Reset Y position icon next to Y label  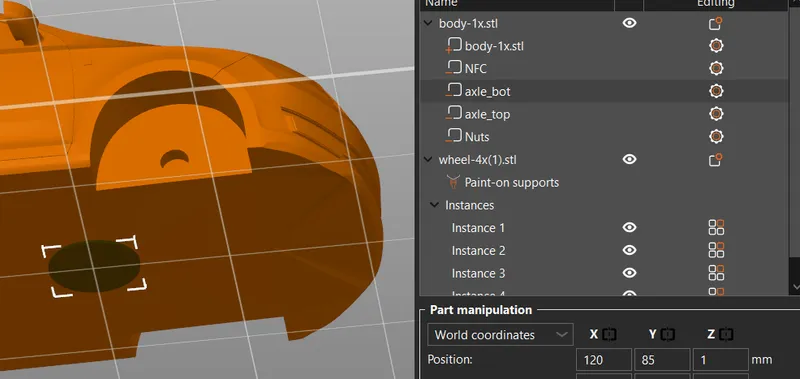[x=668, y=335]
